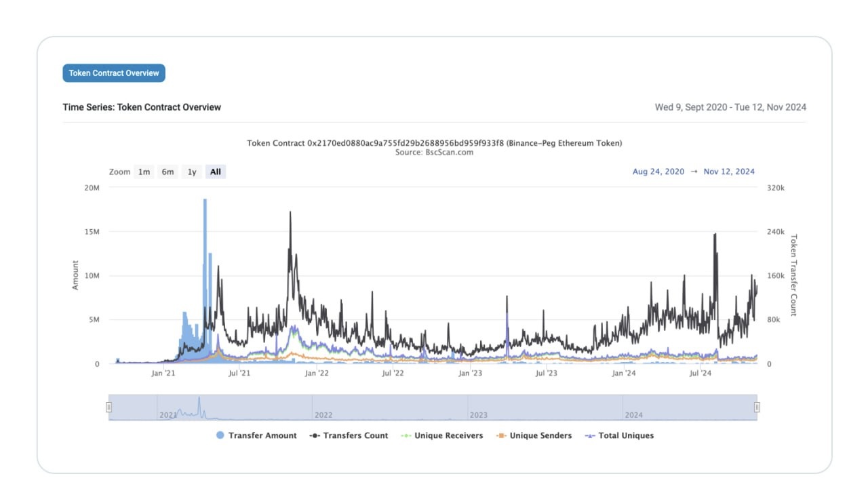
Task: Toggle the Transfer Amount legend series
Action: point(256,435)
